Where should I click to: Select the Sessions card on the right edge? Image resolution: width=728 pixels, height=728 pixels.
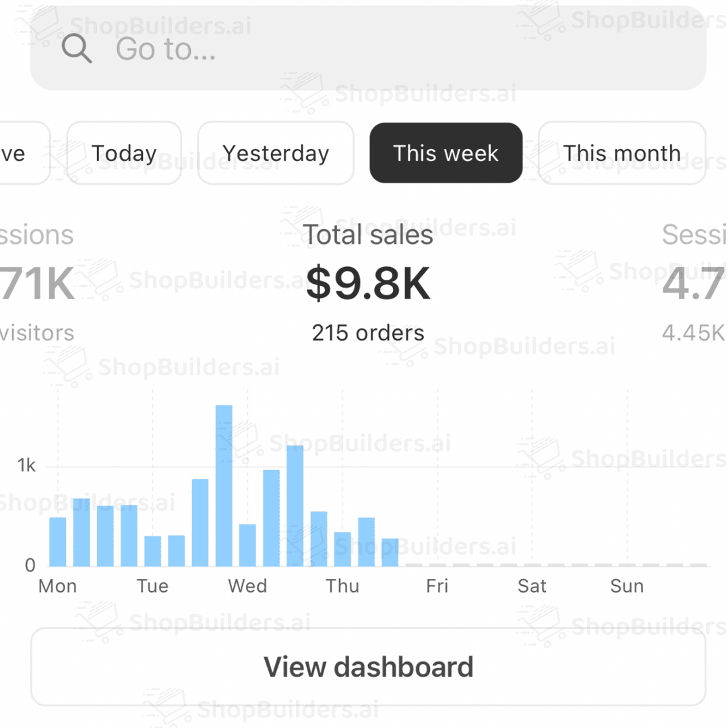[x=694, y=283]
